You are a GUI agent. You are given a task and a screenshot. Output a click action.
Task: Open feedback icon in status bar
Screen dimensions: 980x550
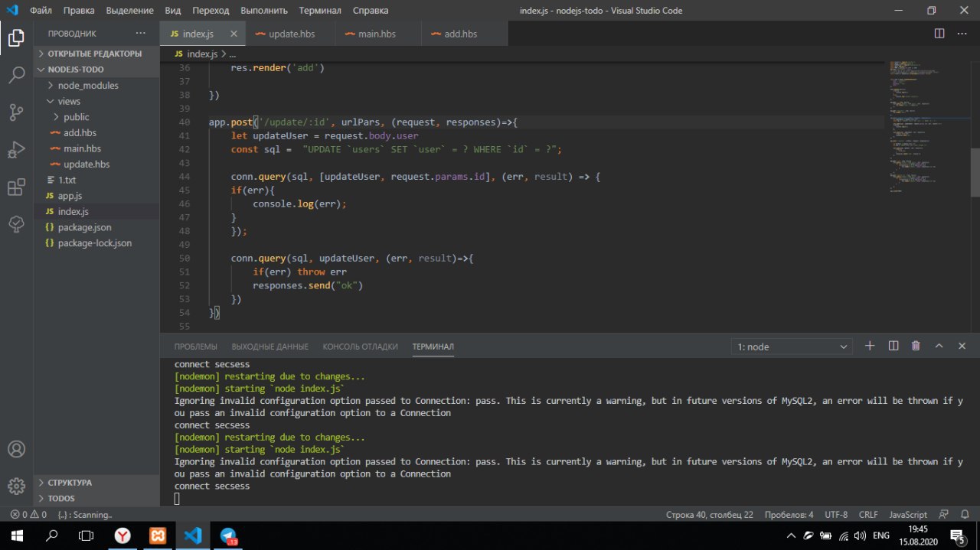pos(943,515)
